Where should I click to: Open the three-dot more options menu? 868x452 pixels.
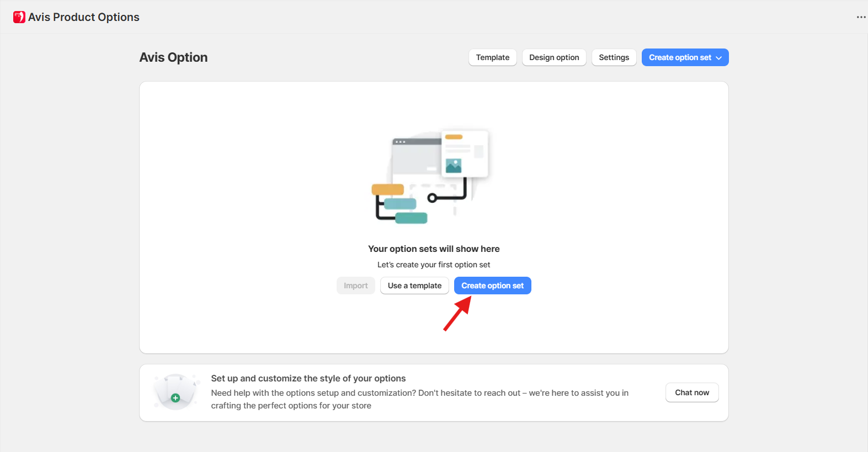pyautogui.click(x=861, y=17)
